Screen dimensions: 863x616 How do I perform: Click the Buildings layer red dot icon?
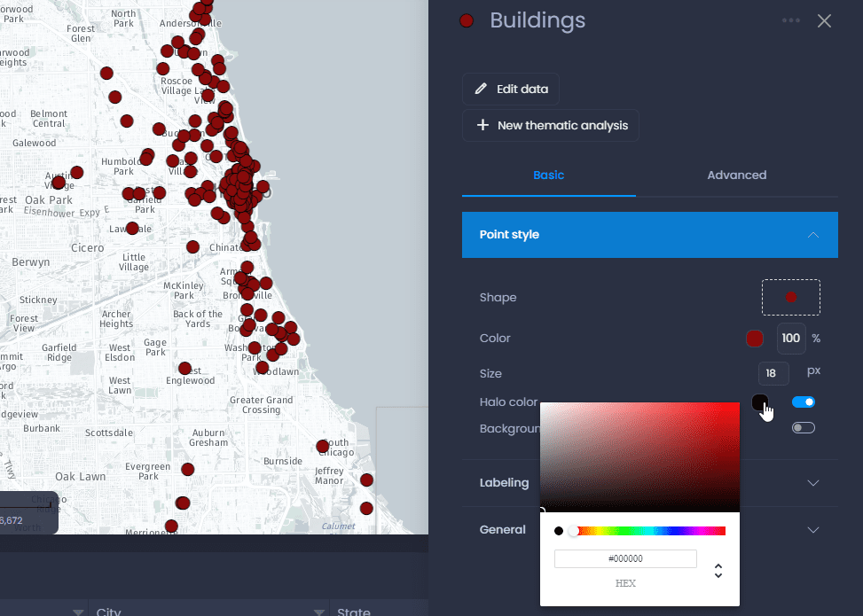tap(467, 21)
